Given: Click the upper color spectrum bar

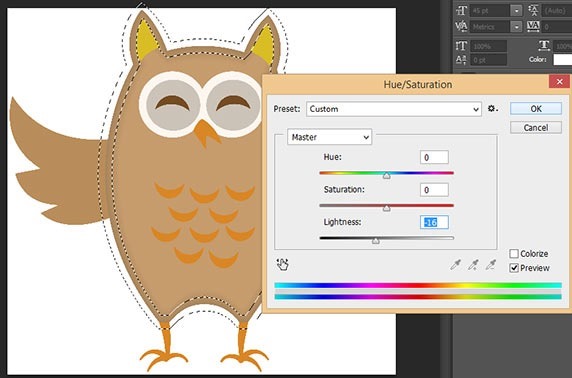Looking at the screenshot, I should coord(418,285).
